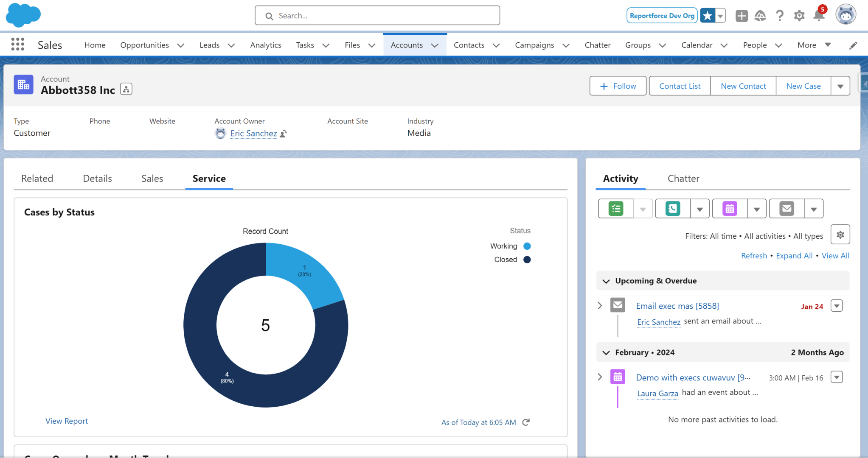
Task: Switch to the Chatter tab in Activity panel
Action: [683, 179]
